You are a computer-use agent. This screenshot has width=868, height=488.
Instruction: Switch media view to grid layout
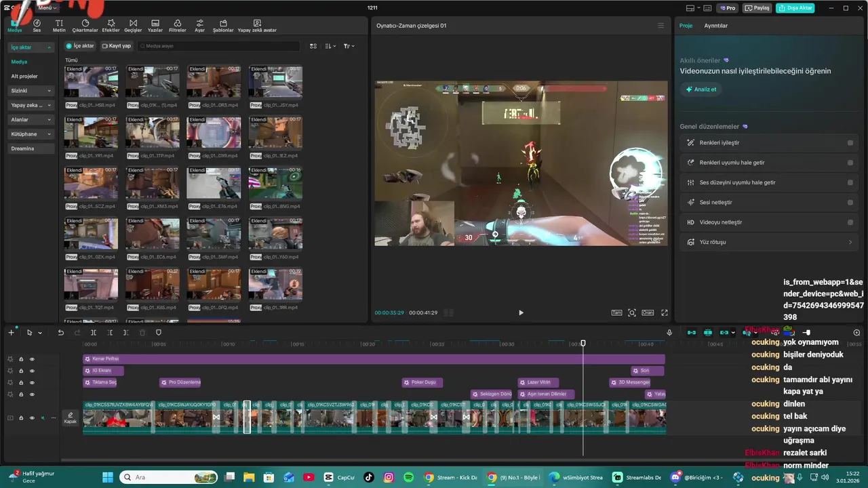tap(313, 46)
